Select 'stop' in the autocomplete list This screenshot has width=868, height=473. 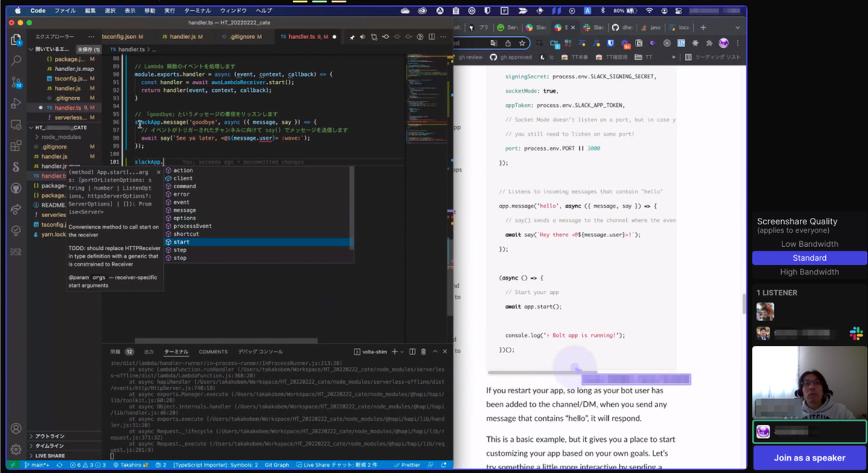coord(180,258)
